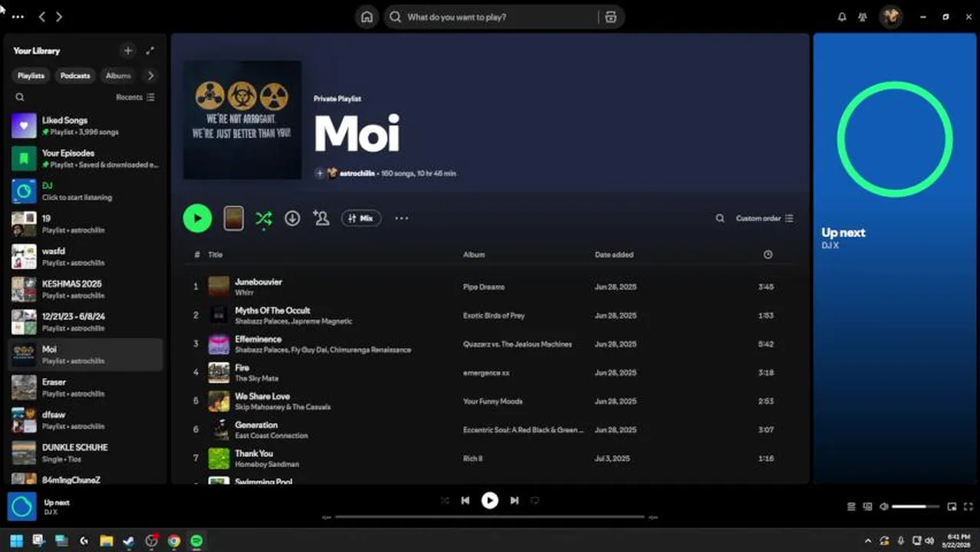Adjust the volume slider
The width and height of the screenshot is (980, 552).
coord(916,507)
